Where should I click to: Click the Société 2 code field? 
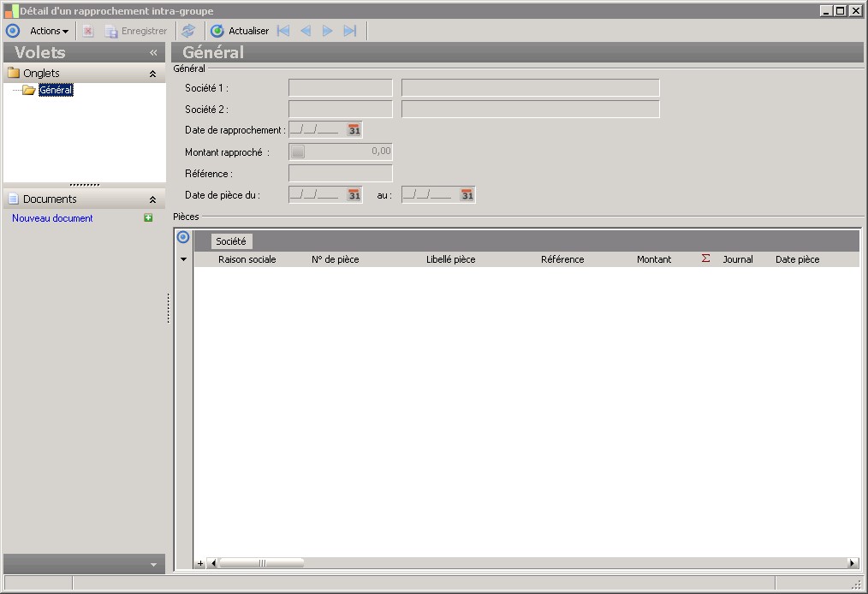pos(341,109)
